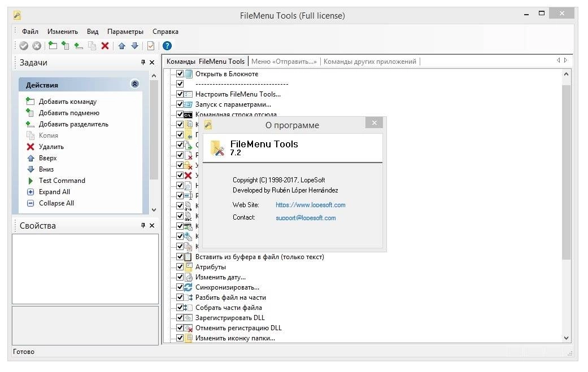
Task: Close the О программе dialog
Action: click(x=374, y=122)
